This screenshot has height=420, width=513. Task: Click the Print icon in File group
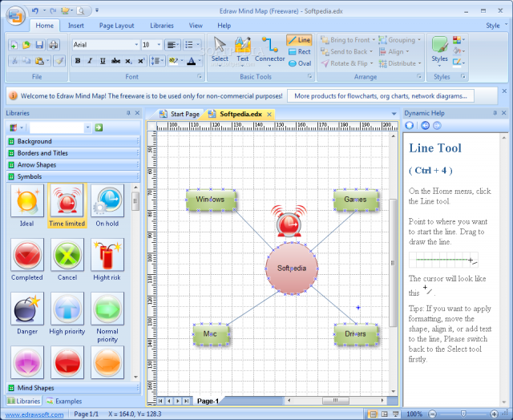point(54,45)
